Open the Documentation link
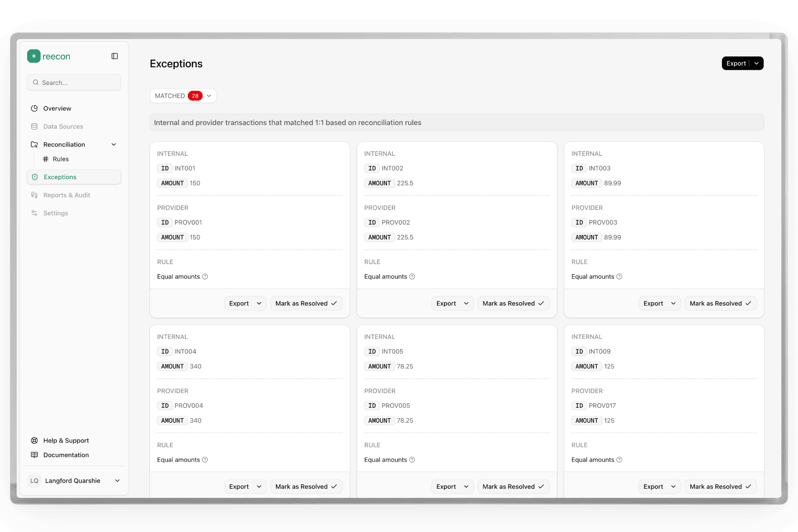Image resolution: width=798 pixels, height=532 pixels. point(66,455)
